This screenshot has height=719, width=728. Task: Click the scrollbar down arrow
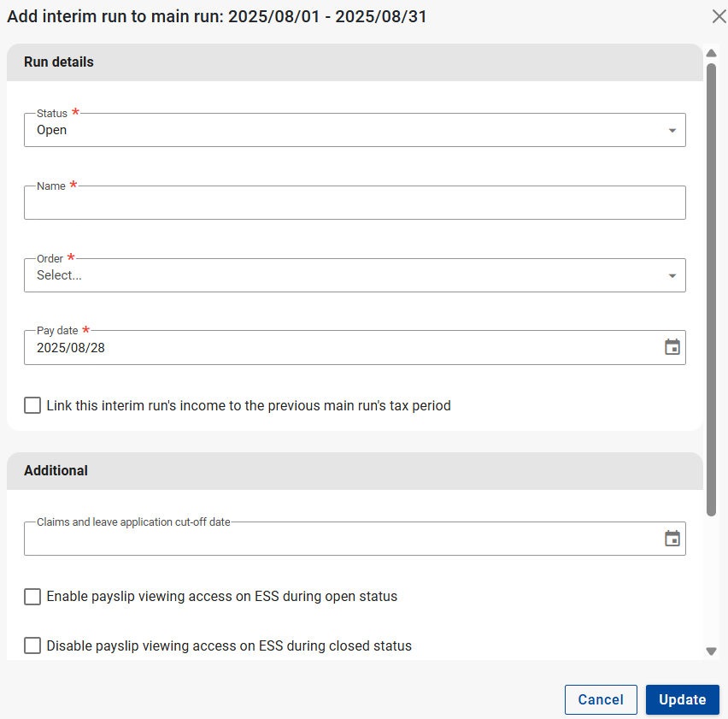711,651
